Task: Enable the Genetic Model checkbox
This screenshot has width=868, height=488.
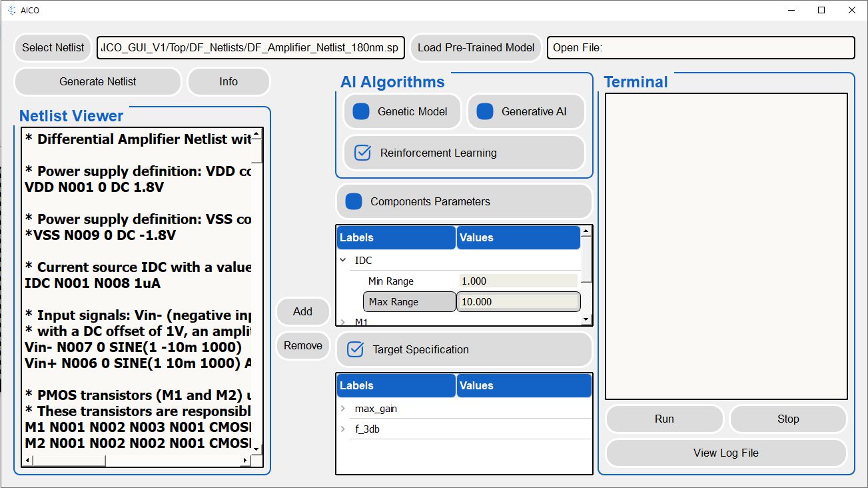Action: pyautogui.click(x=361, y=112)
